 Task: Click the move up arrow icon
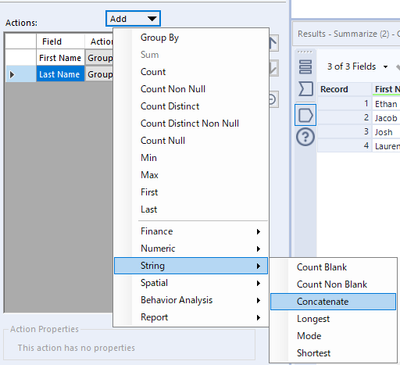273,43
